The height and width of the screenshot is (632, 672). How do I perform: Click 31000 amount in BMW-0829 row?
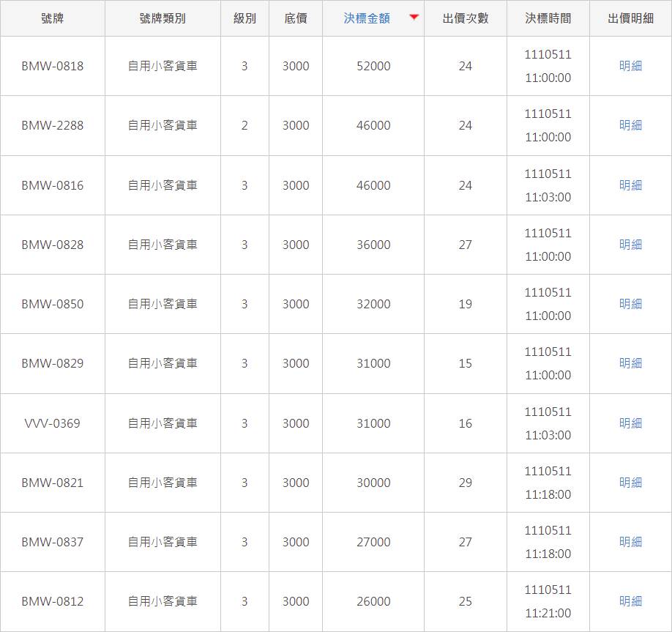[x=373, y=363]
